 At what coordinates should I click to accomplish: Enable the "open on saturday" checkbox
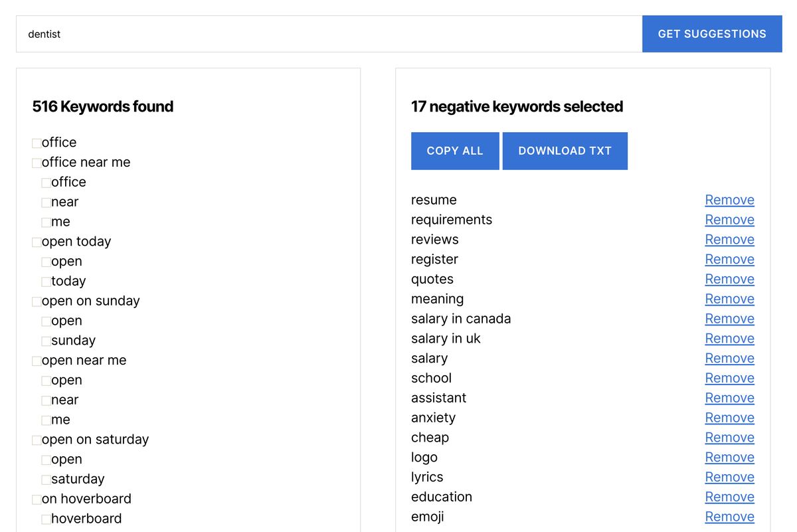[x=36, y=439]
